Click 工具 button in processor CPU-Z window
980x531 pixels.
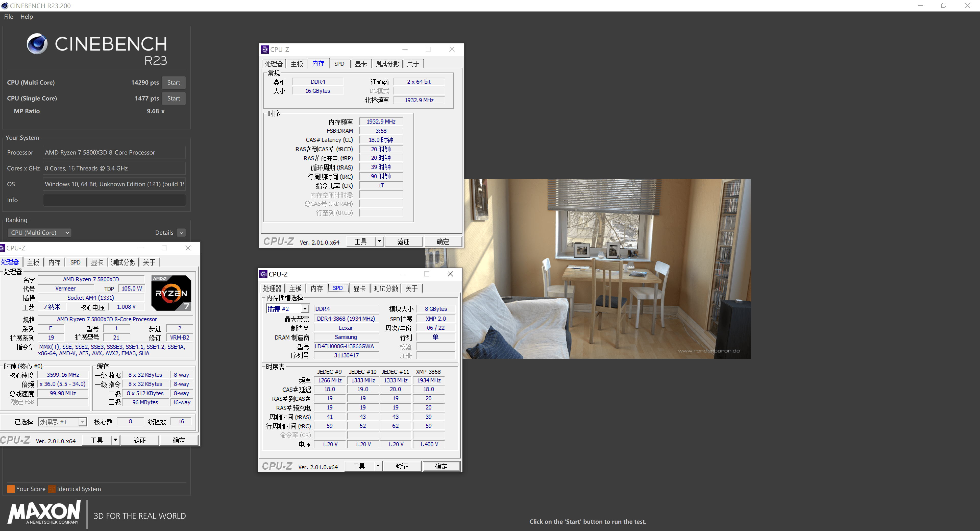point(97,440)
